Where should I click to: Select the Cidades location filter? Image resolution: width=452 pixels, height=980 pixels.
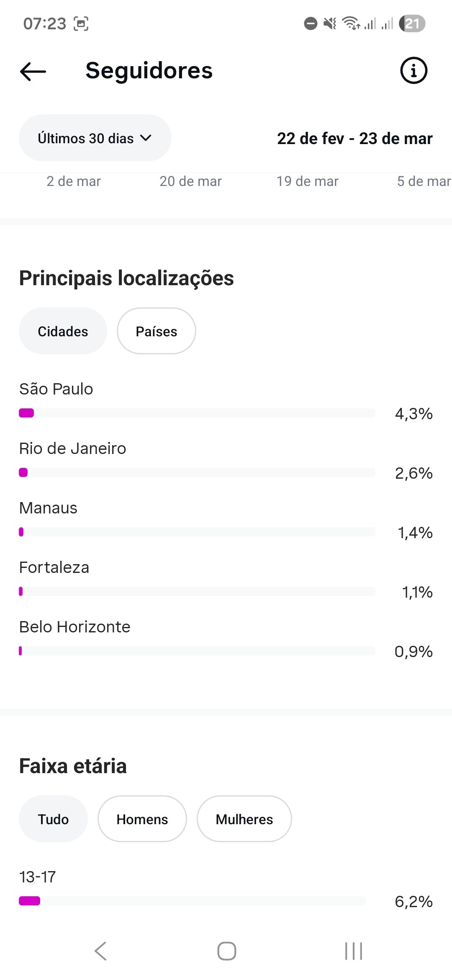click(x=63, y=331)
